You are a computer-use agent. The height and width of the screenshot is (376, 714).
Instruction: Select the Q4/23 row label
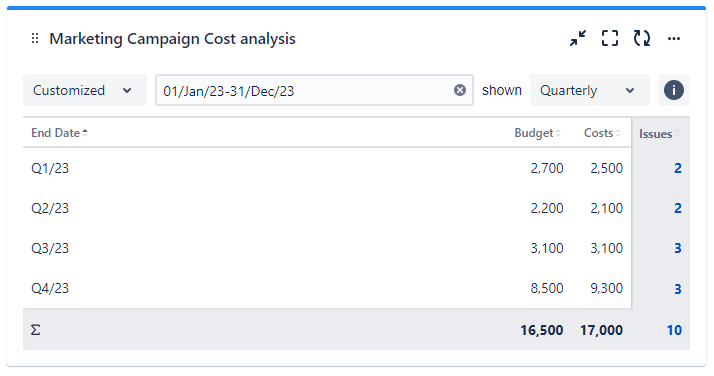tap(50, 288)
